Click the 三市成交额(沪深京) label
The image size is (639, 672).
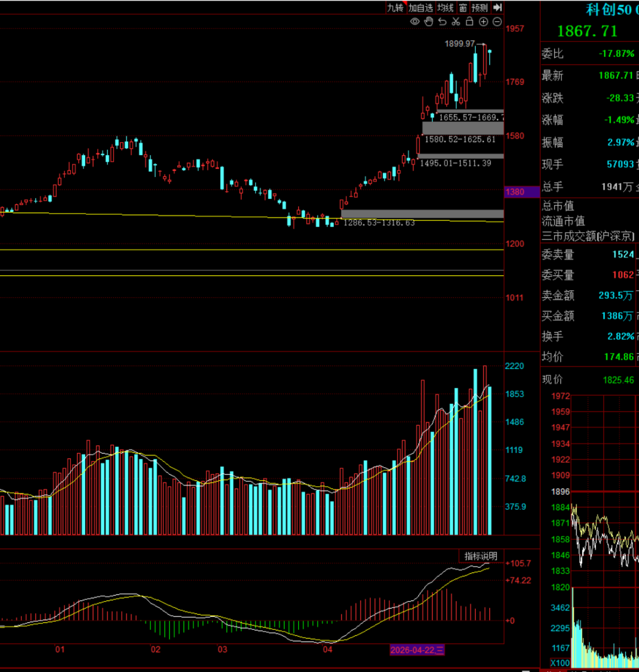588,236
